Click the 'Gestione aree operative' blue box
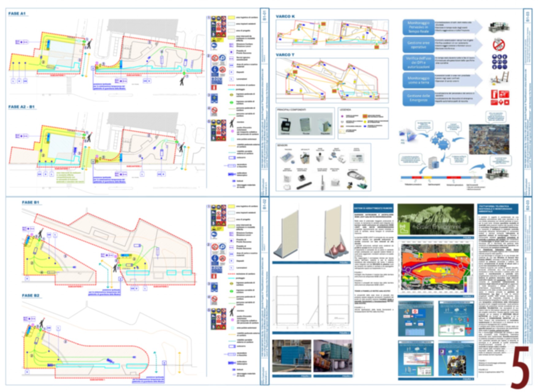 click(418, 45)
